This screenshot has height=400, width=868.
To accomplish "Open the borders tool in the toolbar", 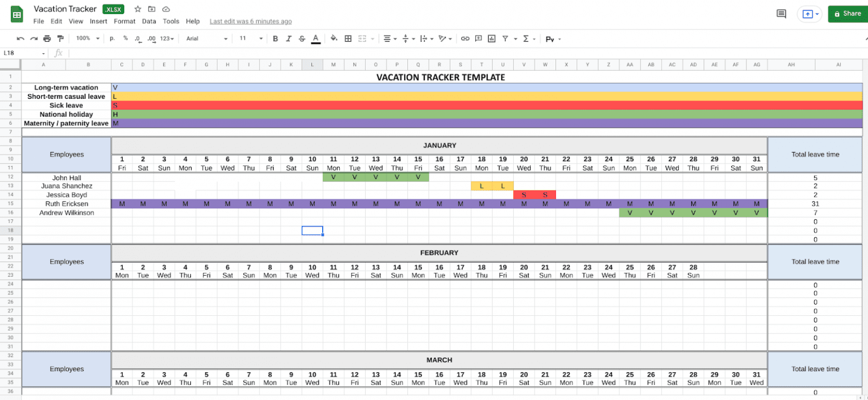I will [x=348, y=38].
